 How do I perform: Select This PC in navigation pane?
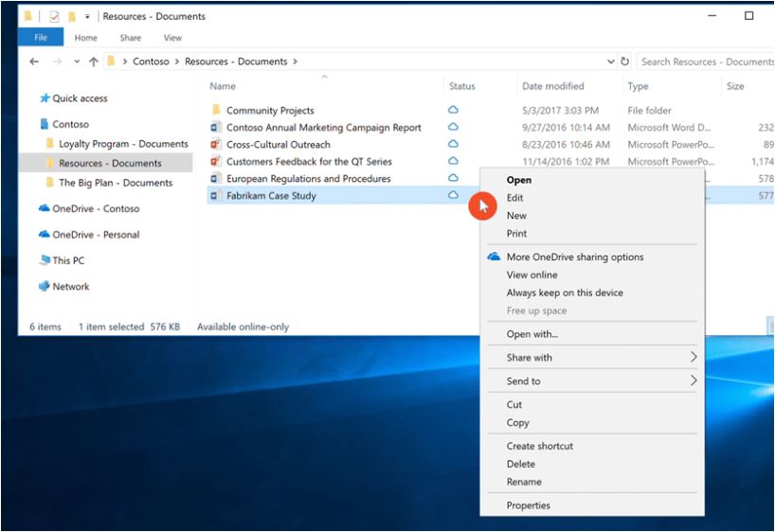pos(68,260)
